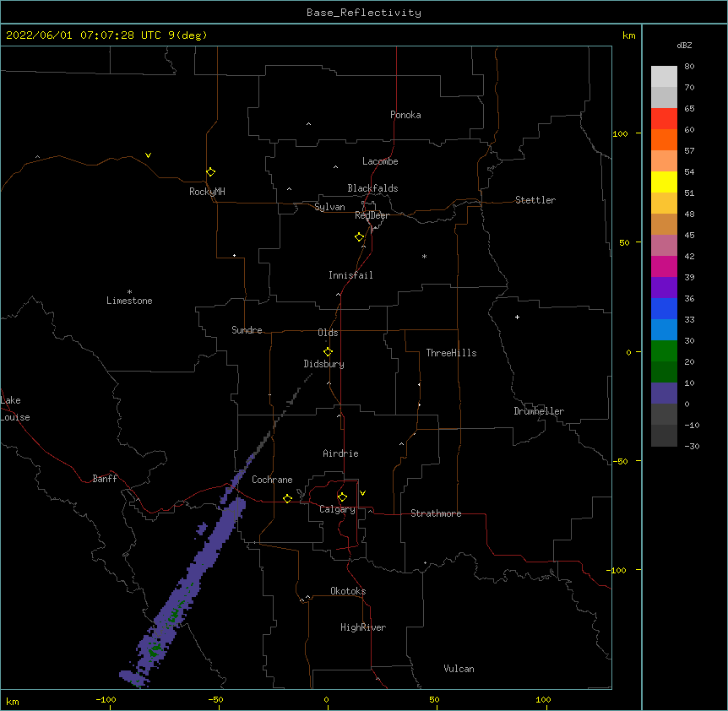This screenshot has width=728, height=711.
Task: Click the Banff label
Action: point(105,479)
